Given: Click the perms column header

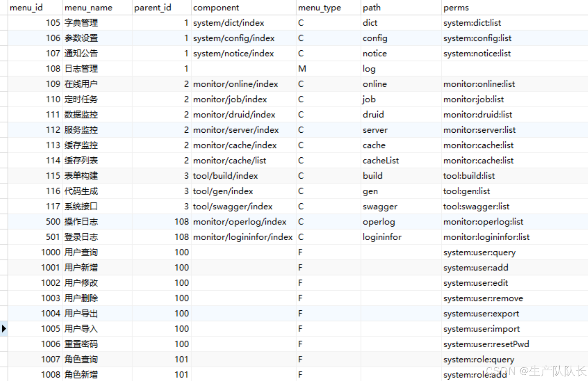Looking at the screenshot, I should point(456,8).
